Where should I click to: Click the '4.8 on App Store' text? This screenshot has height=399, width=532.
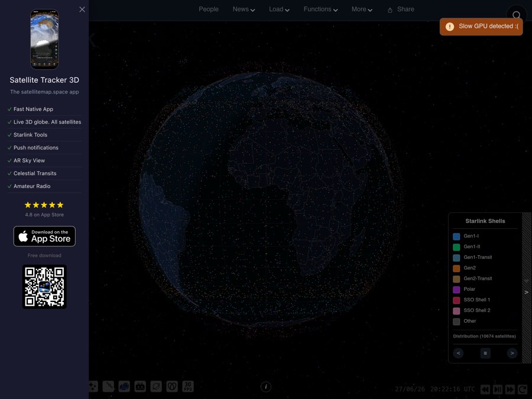point(44,215)
